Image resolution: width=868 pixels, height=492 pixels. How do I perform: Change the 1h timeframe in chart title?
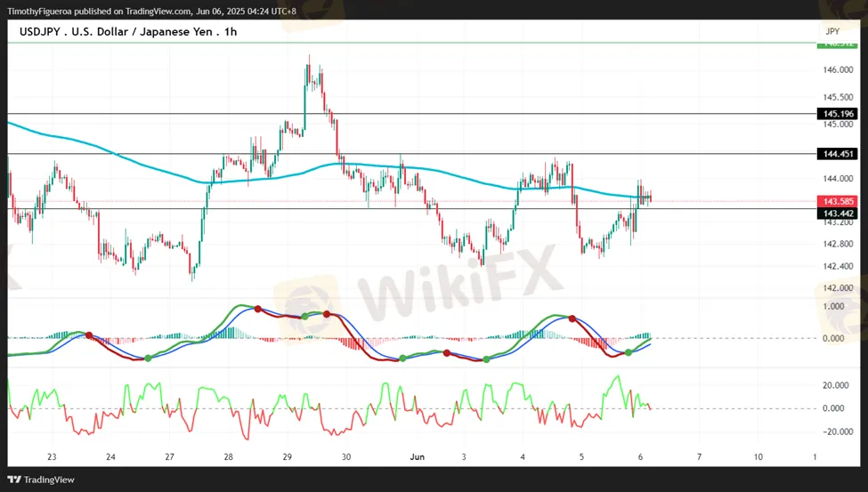click(231, 32)
